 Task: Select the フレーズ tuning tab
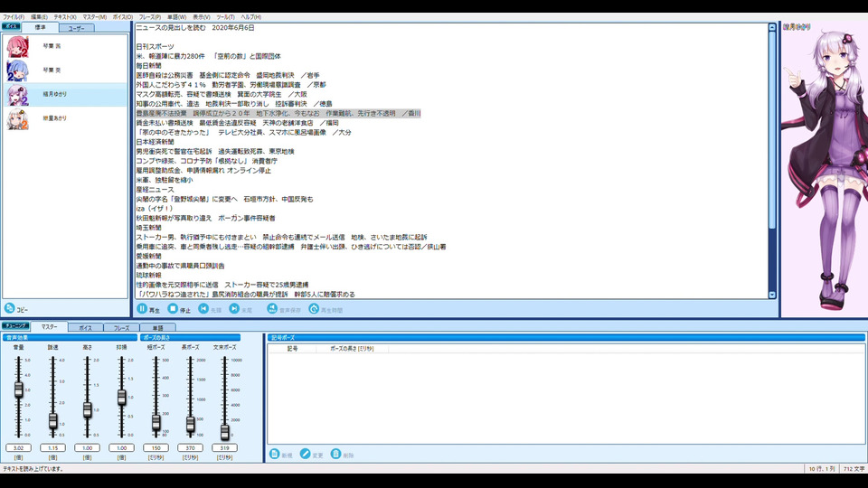coord(121,327)
